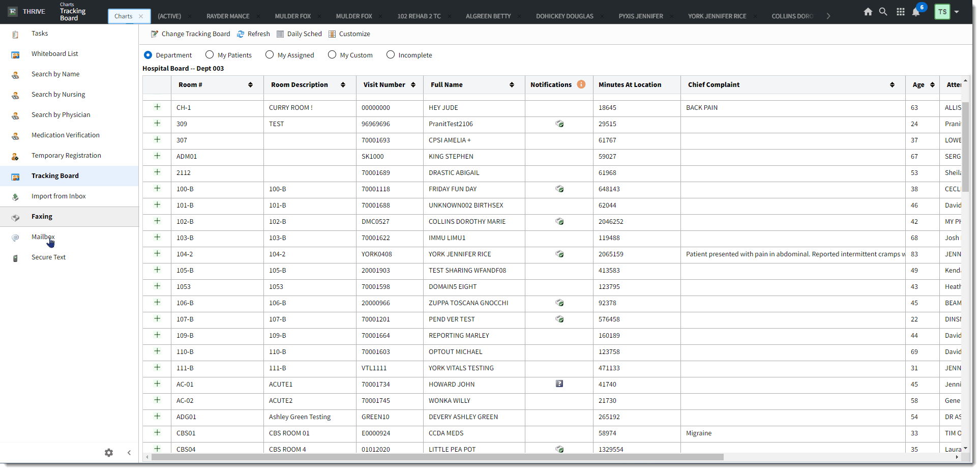980x471 pixels.
Task: Click the Customize button
Action: [x=349, y=34]
